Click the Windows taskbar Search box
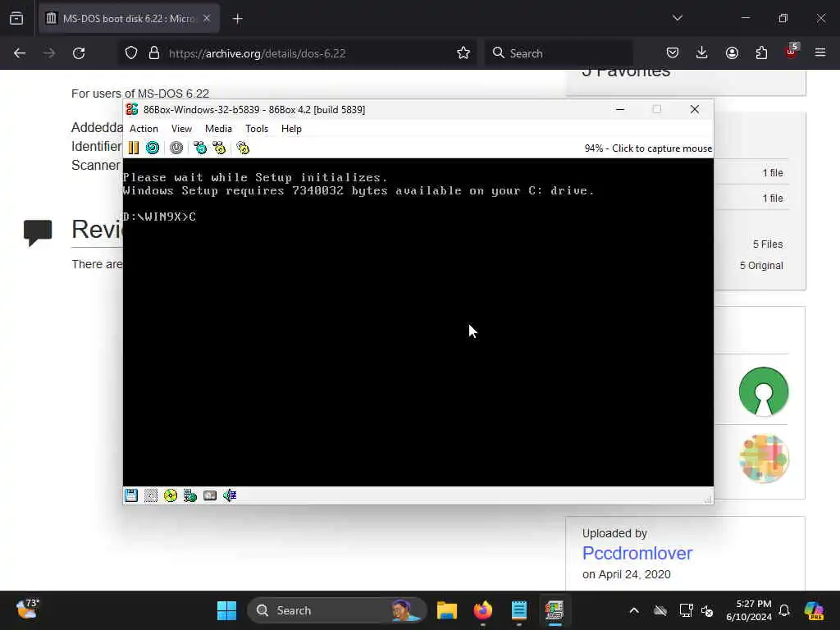Image resolution: width=840 pixels, height=630 pixels. 336,610
